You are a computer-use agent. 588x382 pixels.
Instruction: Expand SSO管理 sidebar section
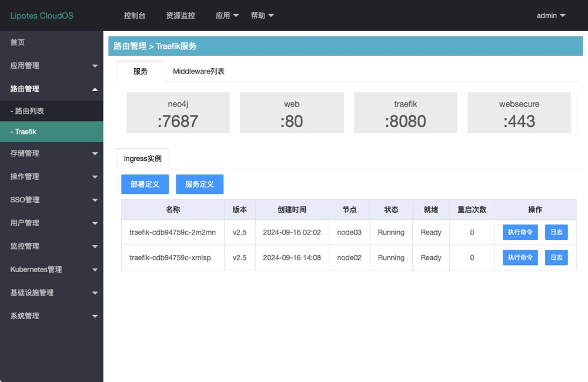tap(52, 200)
